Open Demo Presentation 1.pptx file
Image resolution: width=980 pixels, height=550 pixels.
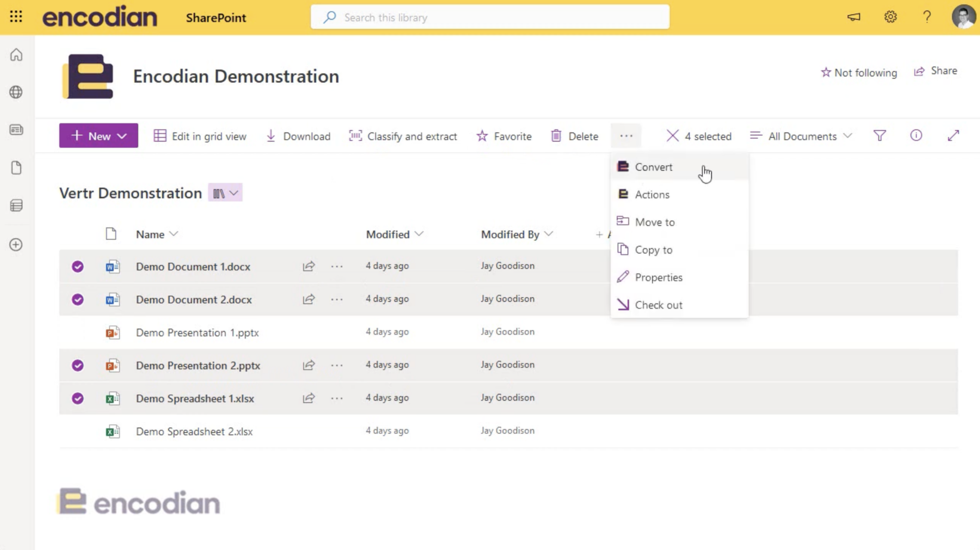tap(197, 332)
